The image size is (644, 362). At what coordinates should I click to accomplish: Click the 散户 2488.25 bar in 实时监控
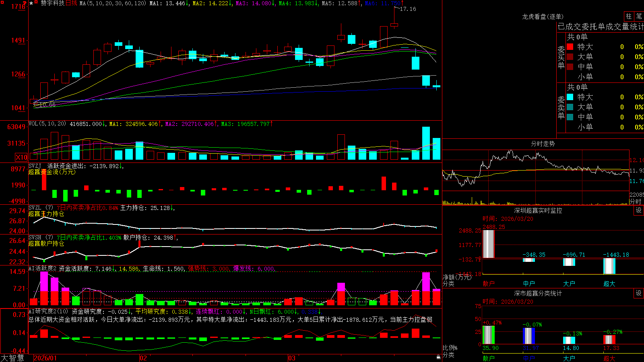point(488,244)
